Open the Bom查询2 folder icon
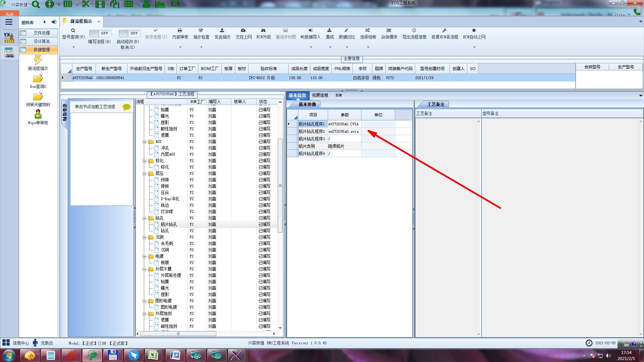The width and height of the screenshot is (644, 362). tap(38, 79)
